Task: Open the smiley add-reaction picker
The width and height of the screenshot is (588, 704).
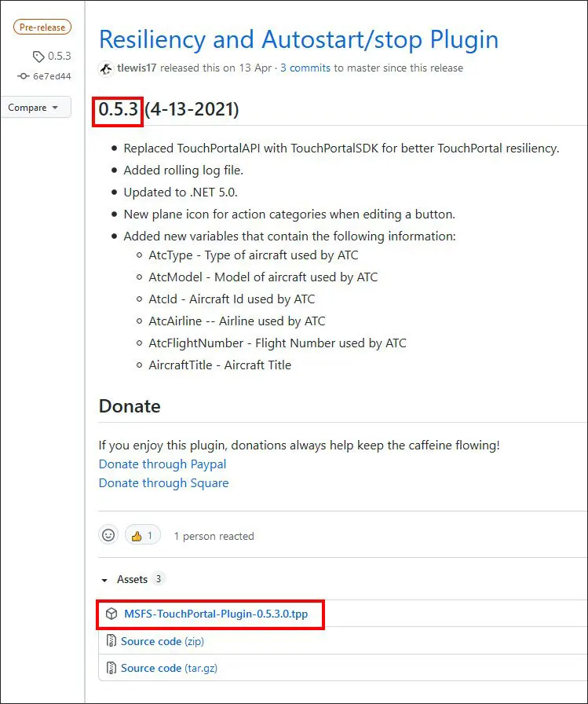Action: (108, 535)
